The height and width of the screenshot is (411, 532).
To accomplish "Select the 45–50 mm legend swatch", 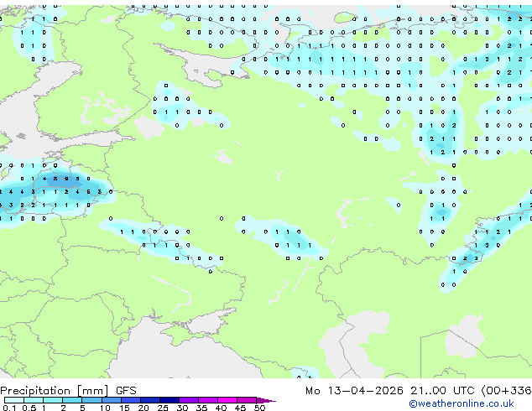I will click(247, 400).
